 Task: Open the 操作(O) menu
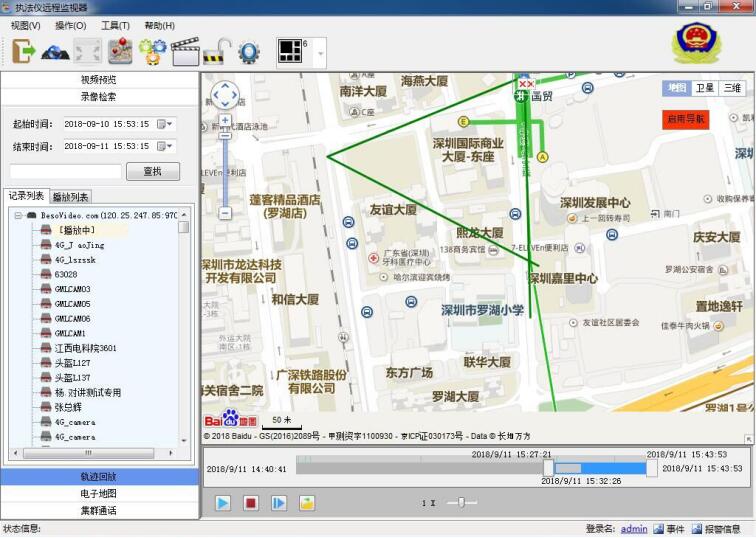tap(71, 26)
